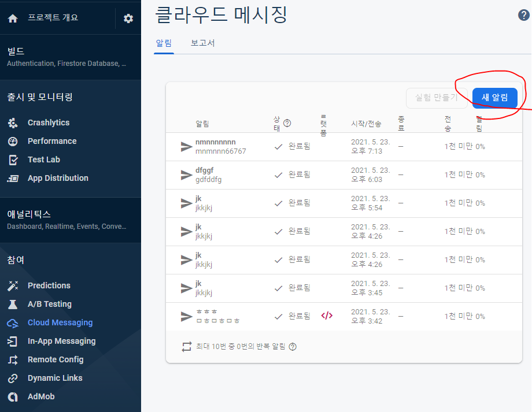Click status column help info icon
This screenshot has width=532, height=412.
(x=287, y=123)
